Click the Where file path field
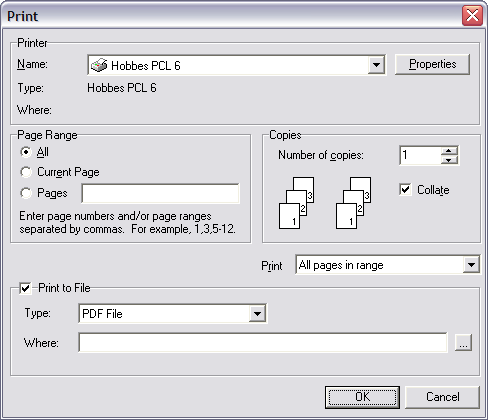This screenshot has width=488, height=420. pyautogui.click(x=263, y=342)
